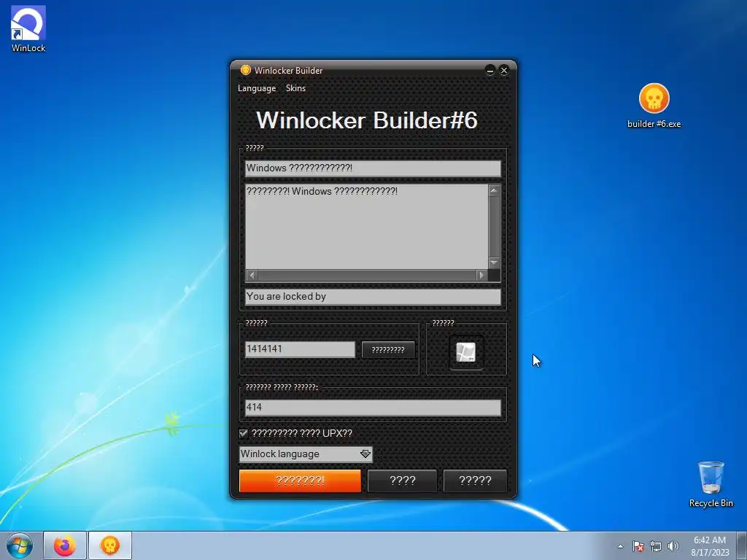
Task: Click the network tray icon
Action: pyautogui.click(x=656, y=546)
